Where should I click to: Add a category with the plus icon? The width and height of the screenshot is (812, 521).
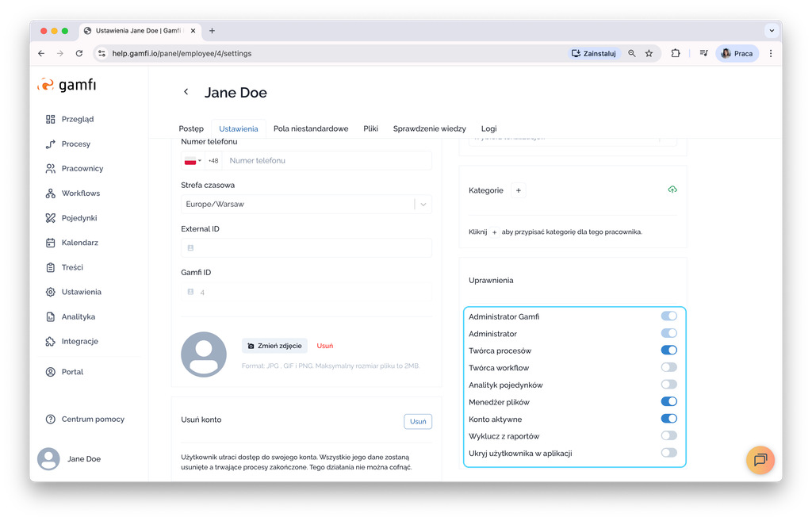coord(518,190)
